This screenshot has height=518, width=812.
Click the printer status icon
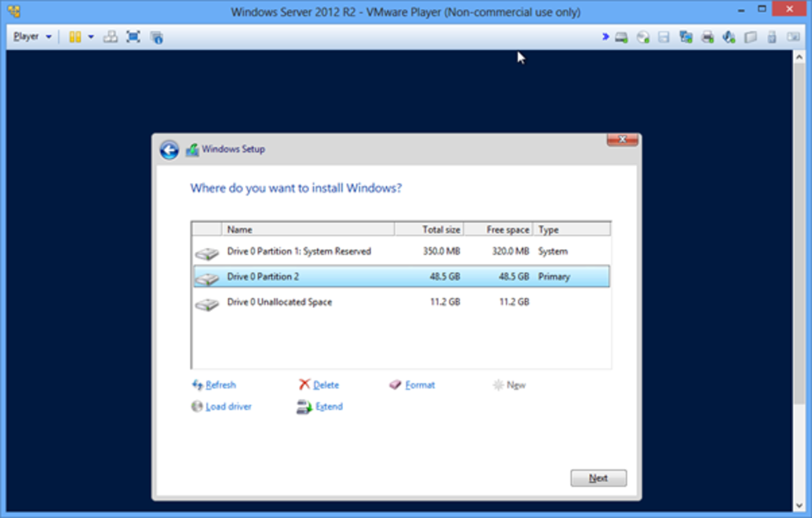(x=707, y=37)
